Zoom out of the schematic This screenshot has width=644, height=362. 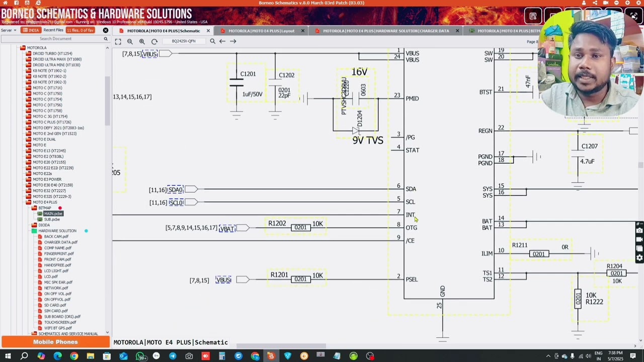tap(130, 42)
